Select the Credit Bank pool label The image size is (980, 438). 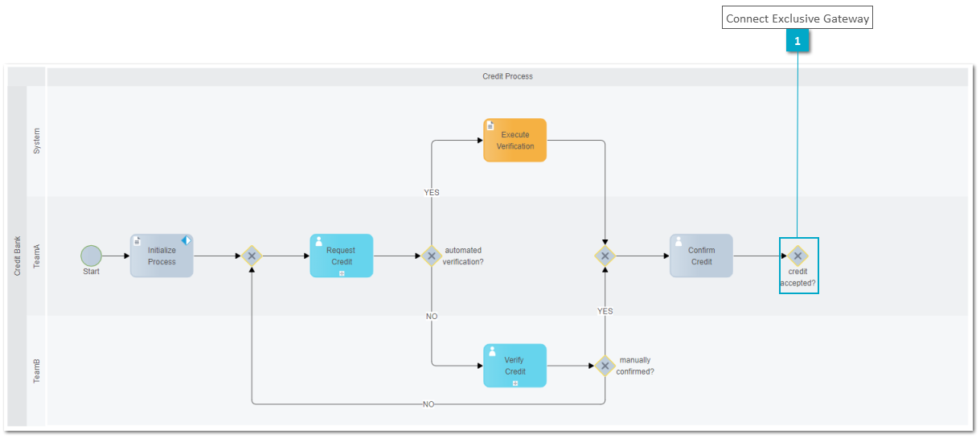pyautogui.click(x=18, y=256)
